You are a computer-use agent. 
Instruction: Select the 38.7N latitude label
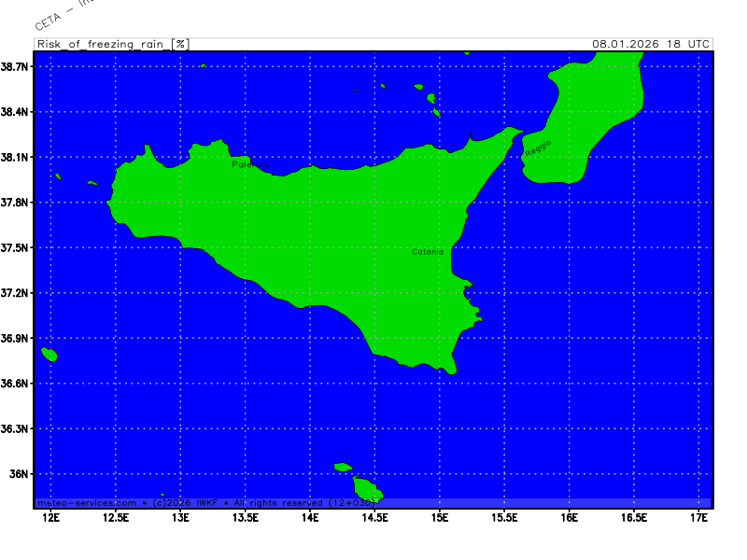pos(18,67)
